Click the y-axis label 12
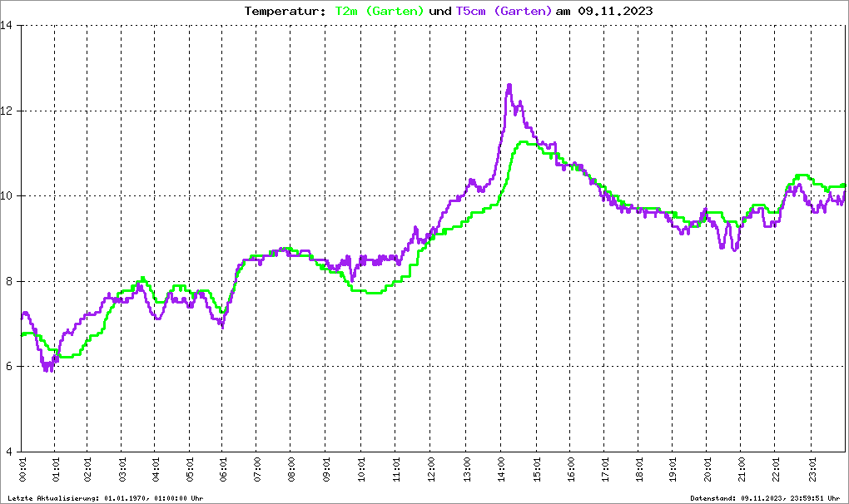This screenshot has width=849, height=504. click(x=7, y=111)
